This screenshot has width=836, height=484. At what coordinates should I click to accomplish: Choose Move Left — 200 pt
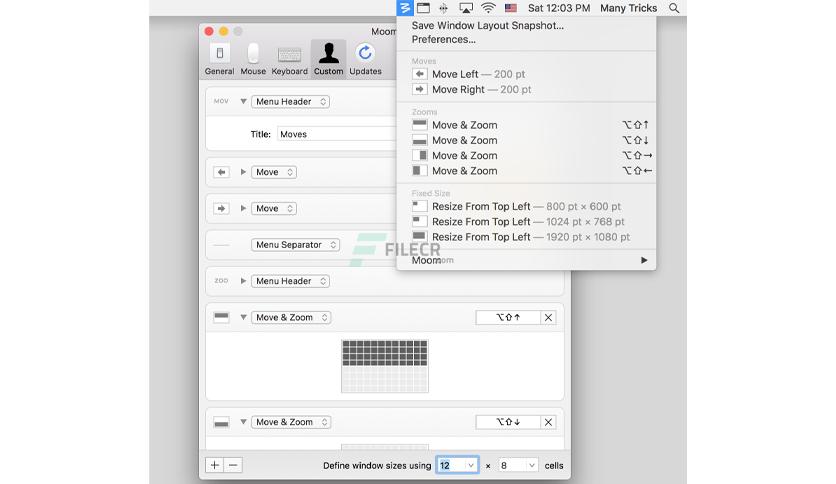pyautogui.click(x=526, y=74)
